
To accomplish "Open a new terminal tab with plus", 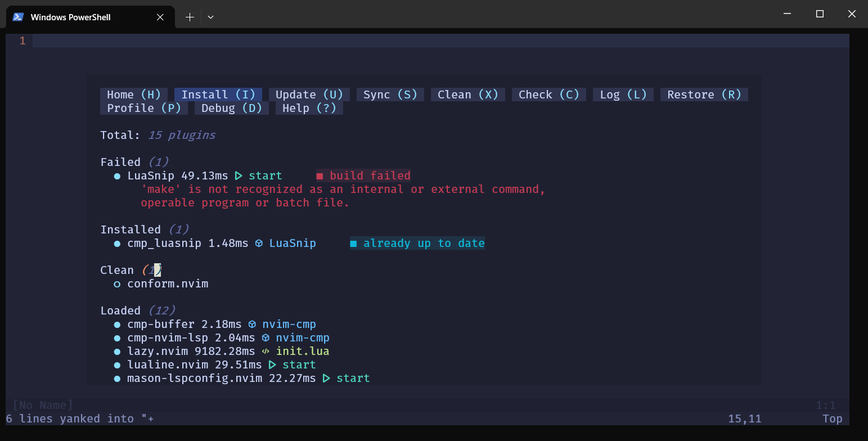I will [x=190, y=17].
